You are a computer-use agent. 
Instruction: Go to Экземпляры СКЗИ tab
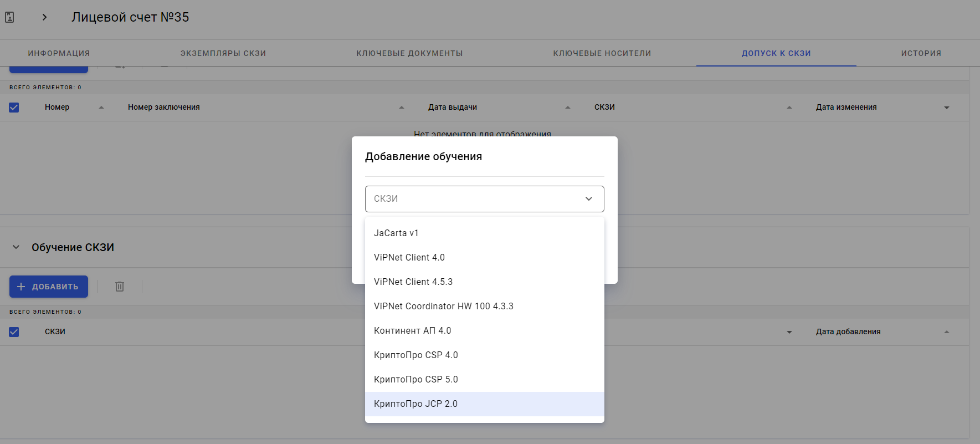223,53
